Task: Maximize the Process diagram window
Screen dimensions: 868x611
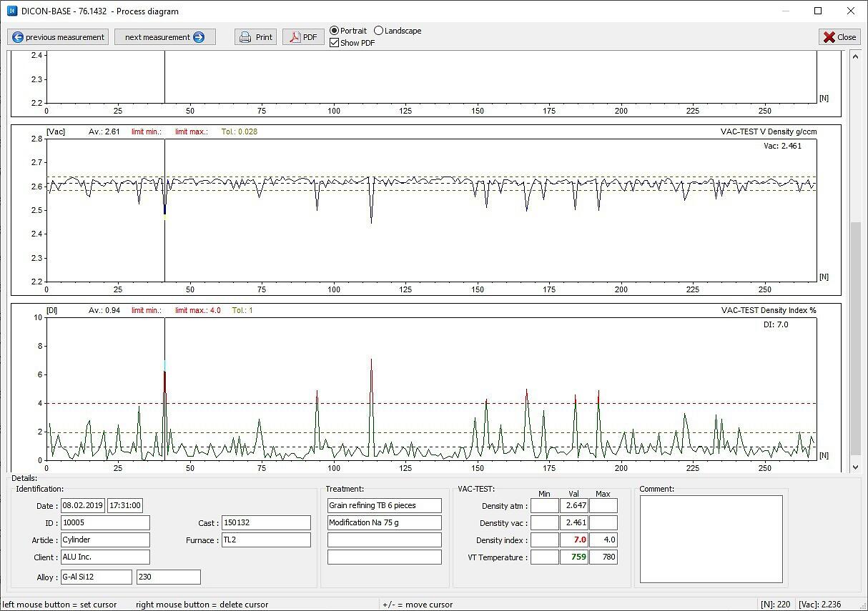Action: (818, 11)
